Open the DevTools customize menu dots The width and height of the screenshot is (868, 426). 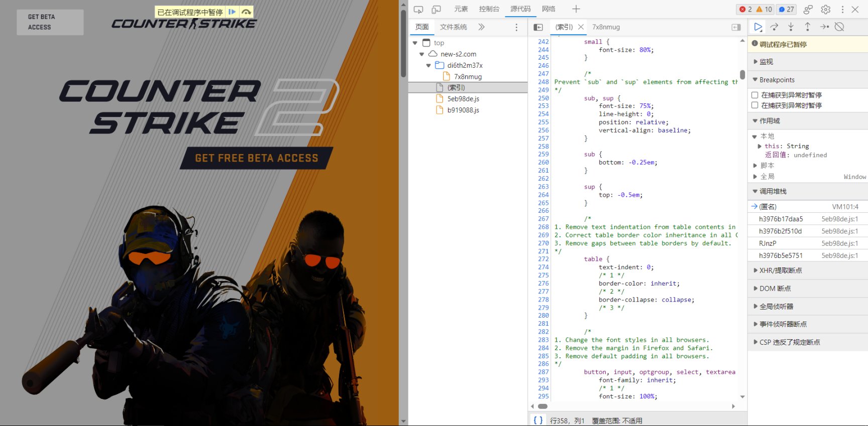(x=842, y=9)
